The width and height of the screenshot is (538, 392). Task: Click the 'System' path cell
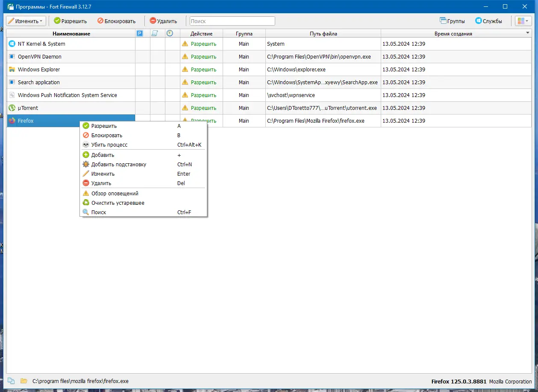(323, 44)
